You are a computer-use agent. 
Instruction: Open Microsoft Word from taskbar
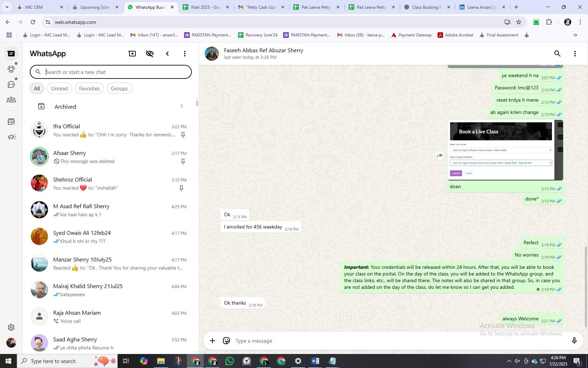point(315,361)
